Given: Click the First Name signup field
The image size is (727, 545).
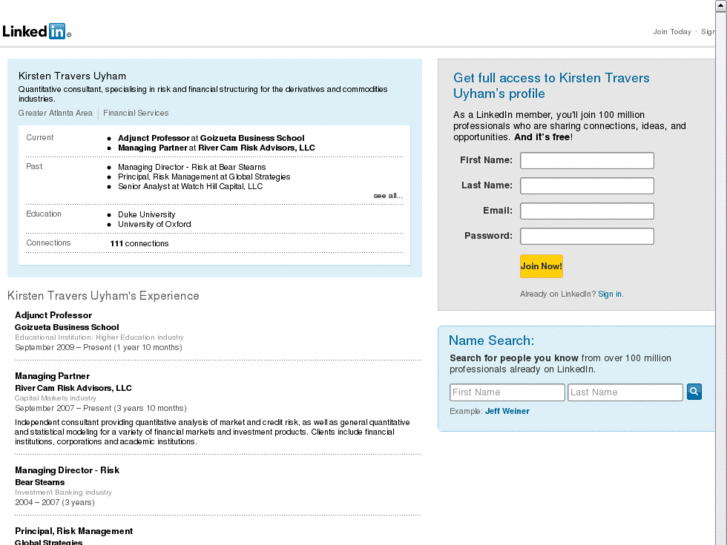Looking at the screenshot, I should (x=587, y=160).
